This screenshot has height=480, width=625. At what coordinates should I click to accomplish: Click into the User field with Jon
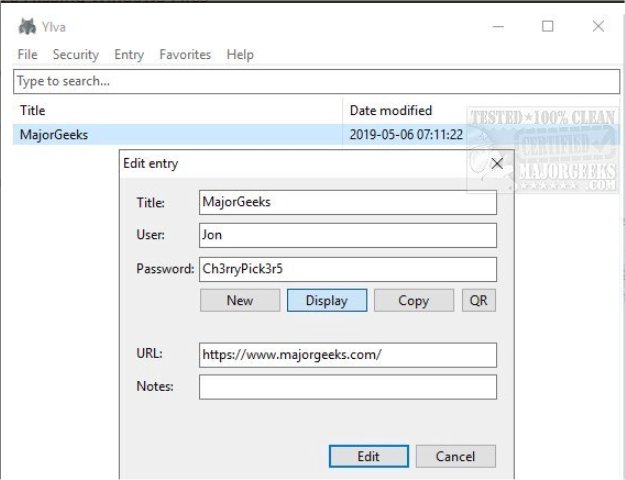click(348, 235)
